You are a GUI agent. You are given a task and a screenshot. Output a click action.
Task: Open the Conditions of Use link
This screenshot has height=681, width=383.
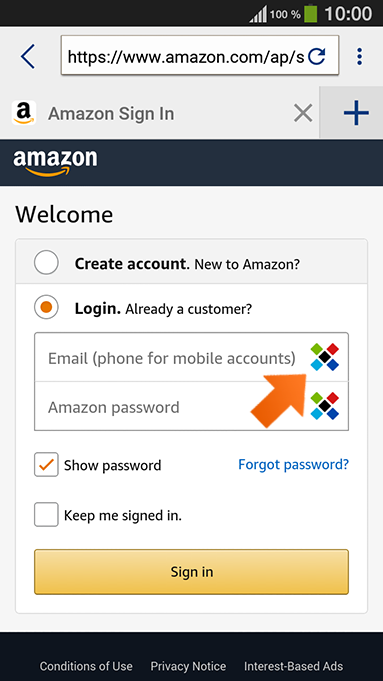click(86, 666)
